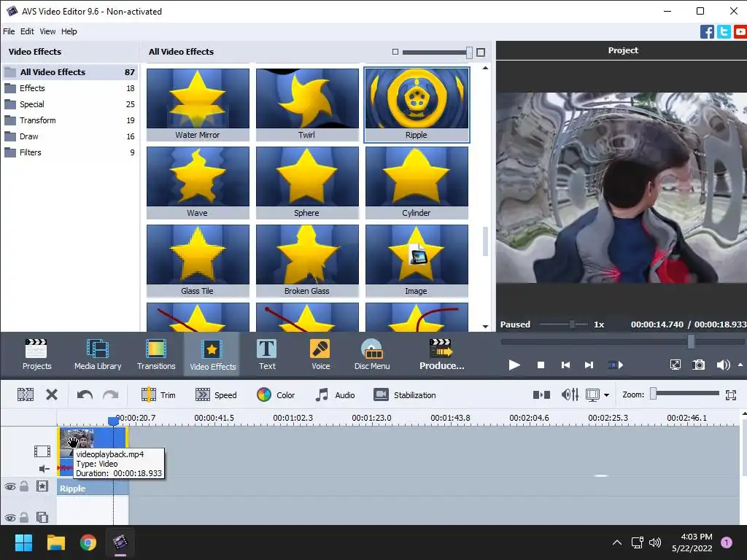Open the Disc Menu panel

pyautogui.click(x=372, y=354)
